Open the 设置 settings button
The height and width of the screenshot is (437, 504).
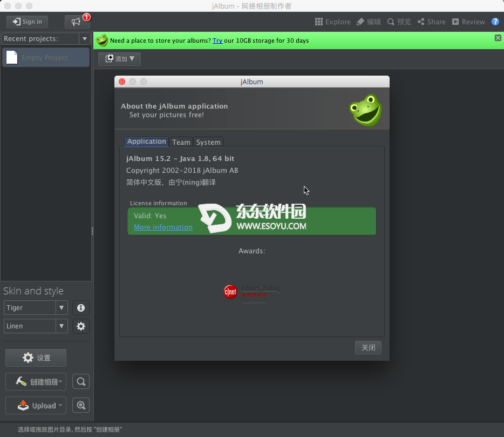coord(36,358)
